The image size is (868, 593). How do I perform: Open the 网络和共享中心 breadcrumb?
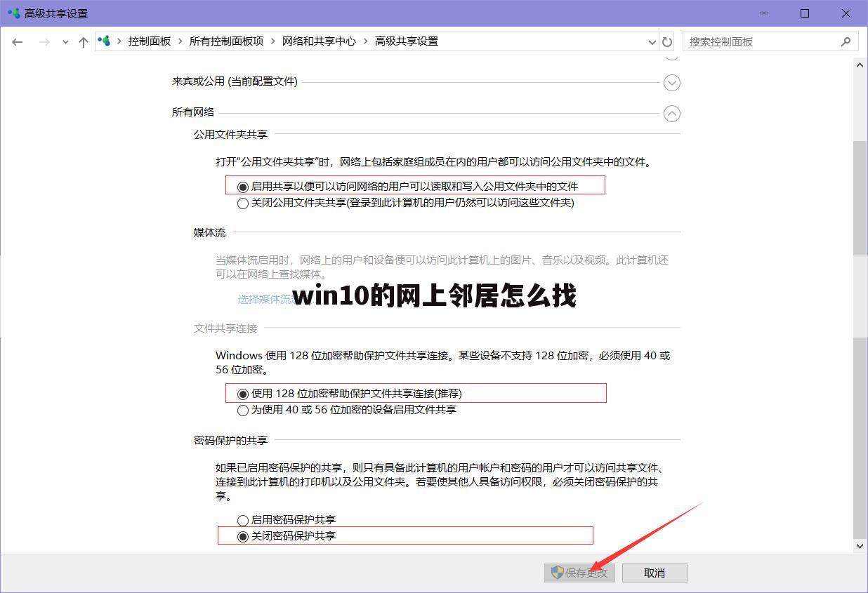tap(319, 41)
